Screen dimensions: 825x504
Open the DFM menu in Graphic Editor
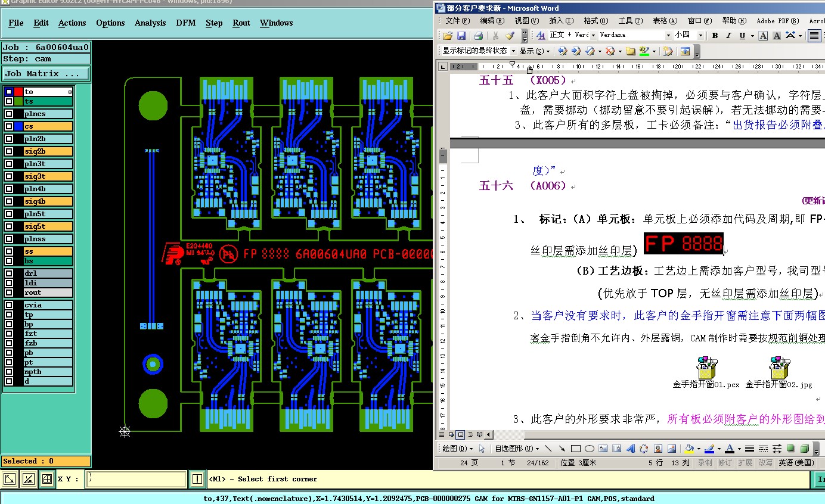coord(186,23)
